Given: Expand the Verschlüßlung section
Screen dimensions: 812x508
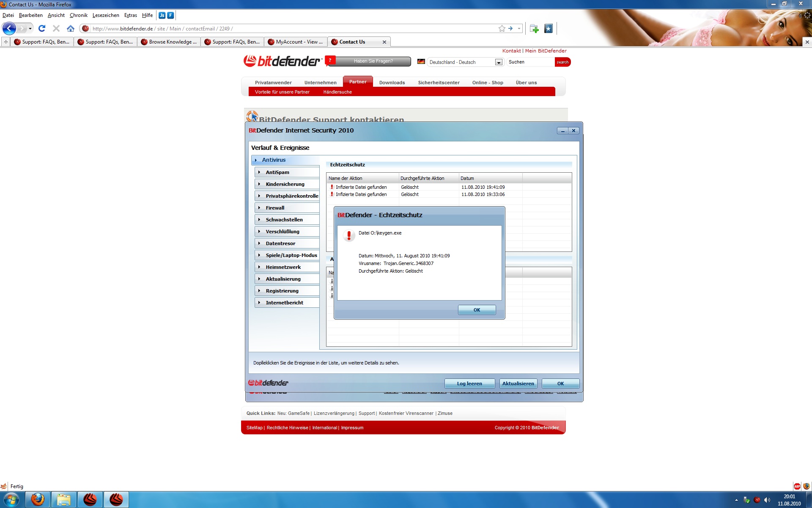Looking at the screenshot, I should [x=287, y=232].
